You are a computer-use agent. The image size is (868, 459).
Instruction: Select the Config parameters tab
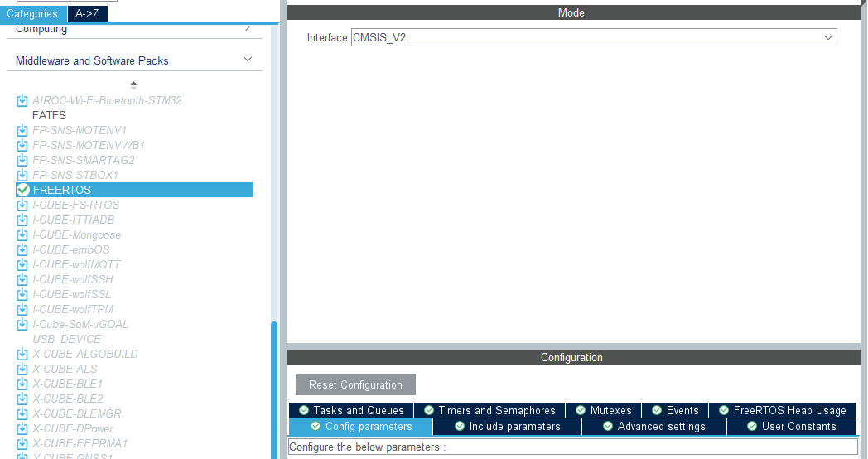click(361, 427)
